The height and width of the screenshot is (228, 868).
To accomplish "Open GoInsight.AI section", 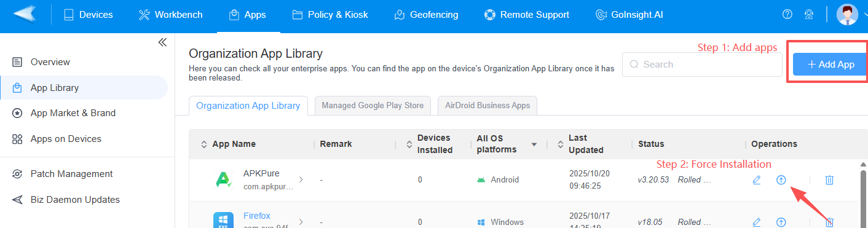I will click(x=629, y=14).
